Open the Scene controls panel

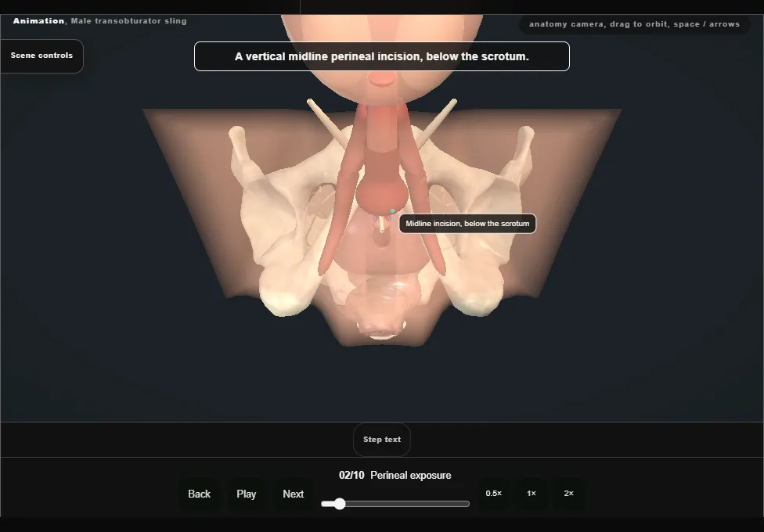42,56
